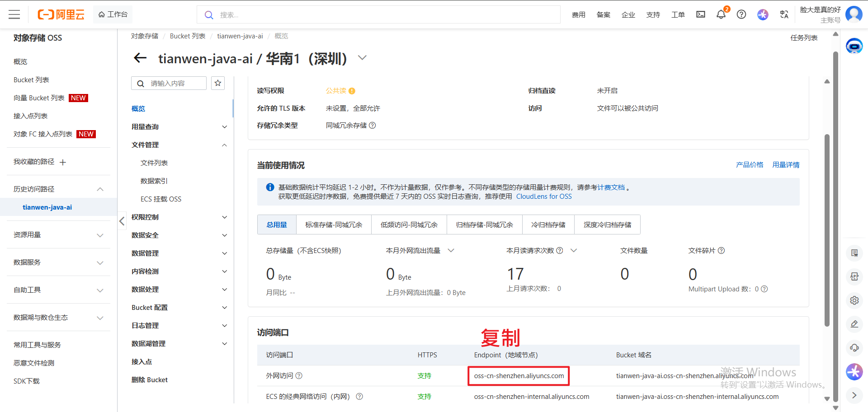Click the Alibaba Cloud logo
The height and width of the screenshot is (412, 868).
[61, 14]
